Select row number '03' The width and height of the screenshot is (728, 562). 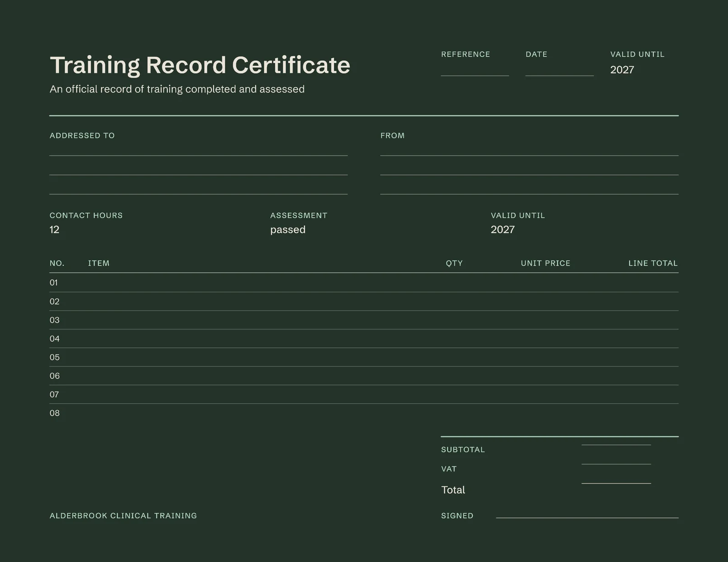55,320
